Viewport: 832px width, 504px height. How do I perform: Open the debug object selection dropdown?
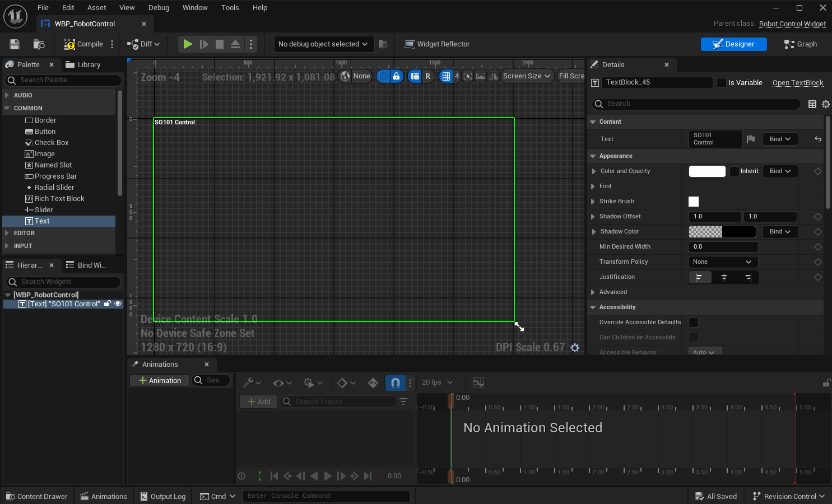tap(324, 44)
